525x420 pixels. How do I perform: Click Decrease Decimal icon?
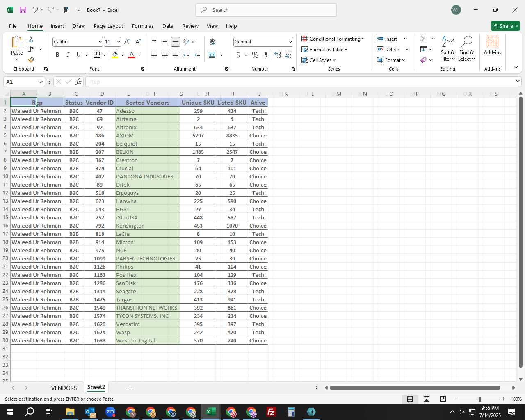coord(289,55)
